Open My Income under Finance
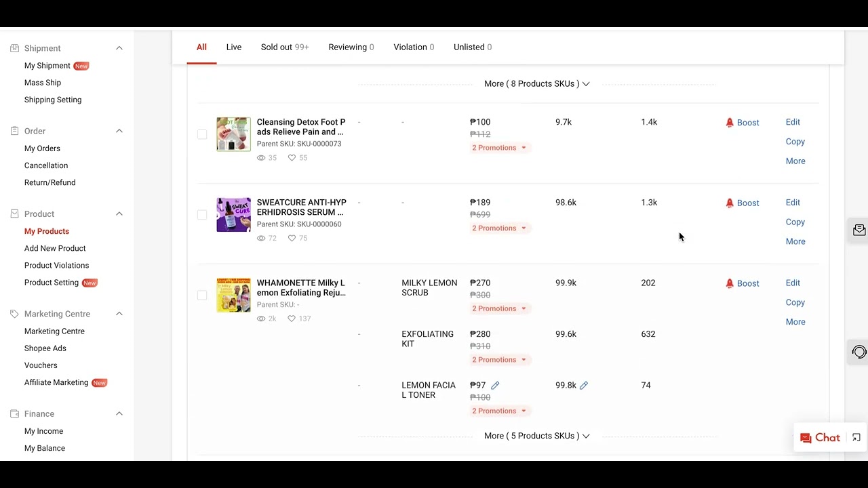Screen dimensions: 868x488 pyautogui.click(x=43, y=431)
